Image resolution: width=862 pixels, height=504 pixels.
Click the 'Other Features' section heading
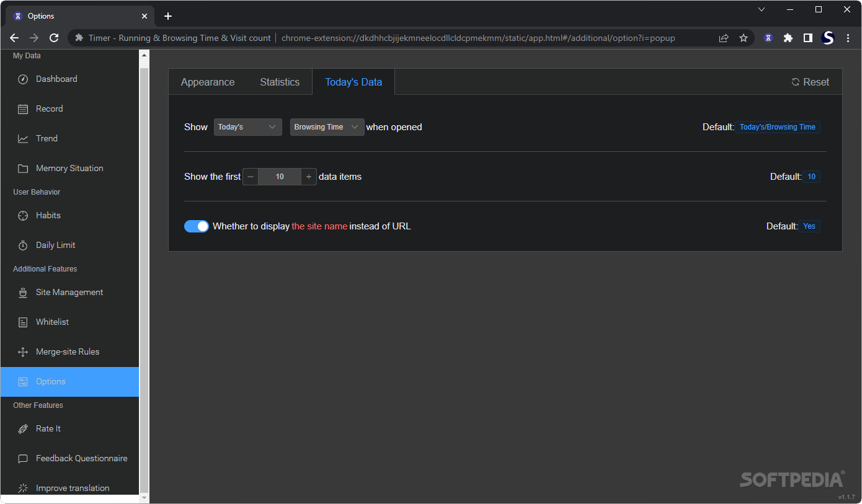click(x=38, y=405)
